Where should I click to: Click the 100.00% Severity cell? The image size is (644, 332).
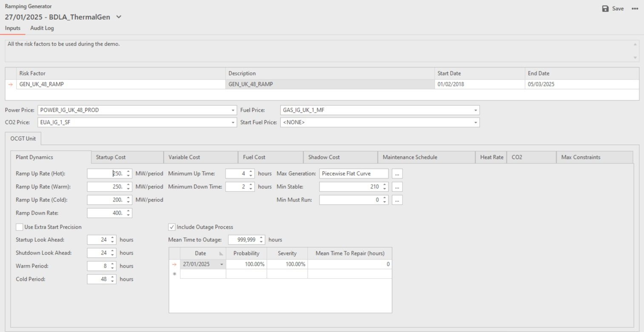[287, 264]
